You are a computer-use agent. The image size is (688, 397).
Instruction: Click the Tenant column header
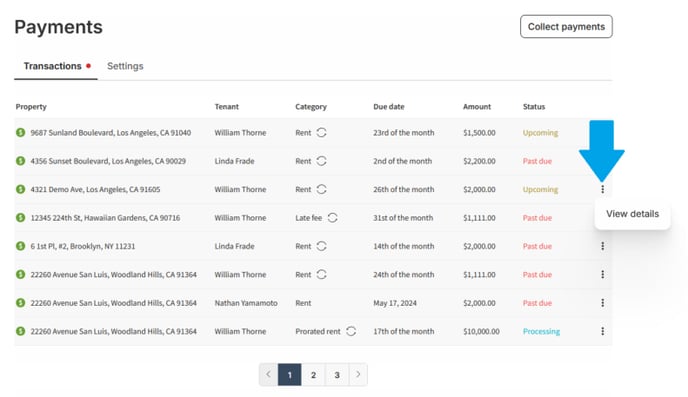226,107
